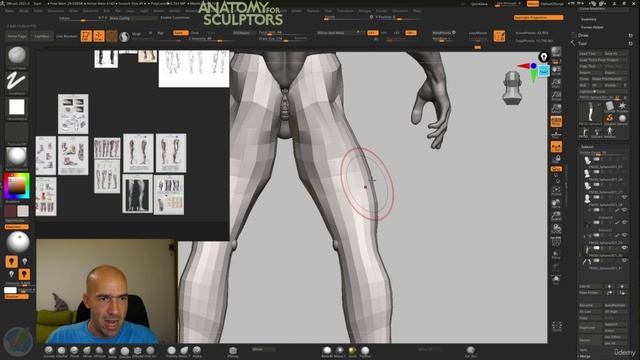Toggle Rgb painting mode
The height and width of the screenshot is (360, 640).
coord(160,33)
